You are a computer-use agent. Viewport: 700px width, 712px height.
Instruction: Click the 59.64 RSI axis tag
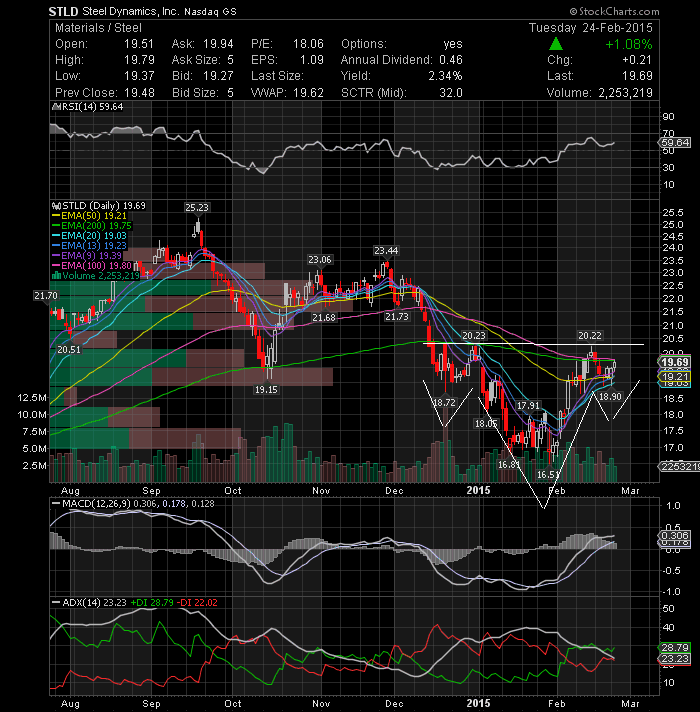[675, 143]
